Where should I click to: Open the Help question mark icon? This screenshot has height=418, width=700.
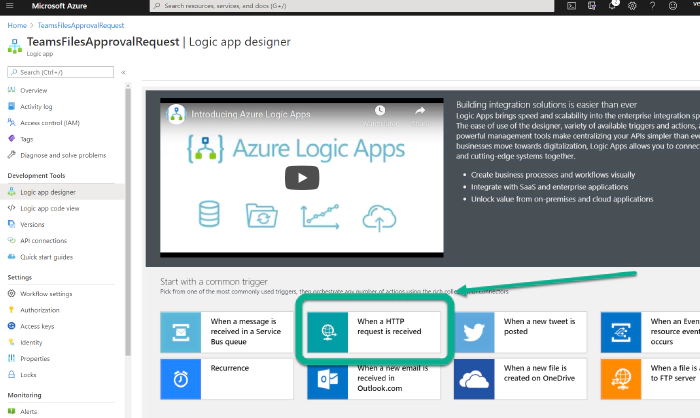(652, 6)
